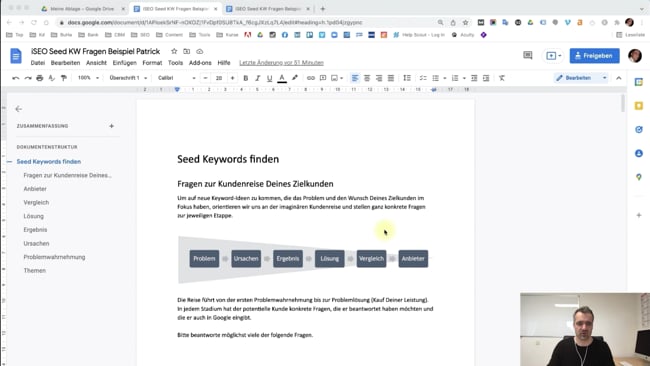
Task: Jump to Anbieter in outline
Action: (x=35, y=189)
